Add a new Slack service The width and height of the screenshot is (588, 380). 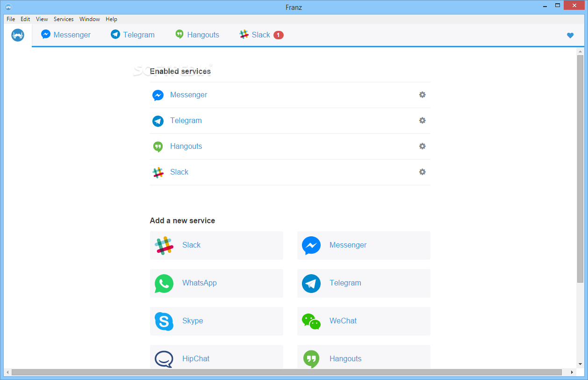pos(216,245)
